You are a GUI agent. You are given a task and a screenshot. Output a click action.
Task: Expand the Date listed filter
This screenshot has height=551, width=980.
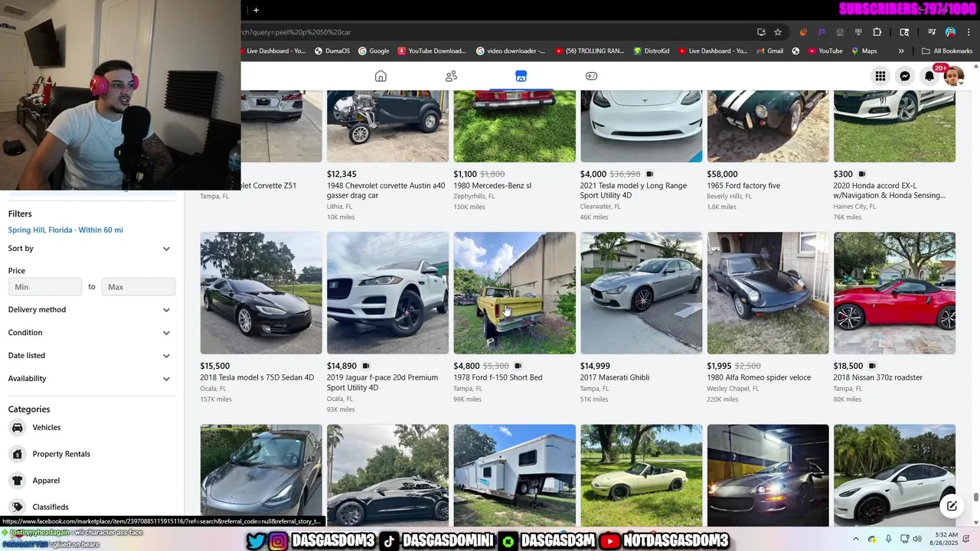pyautogui.click(x=92, y=356)
